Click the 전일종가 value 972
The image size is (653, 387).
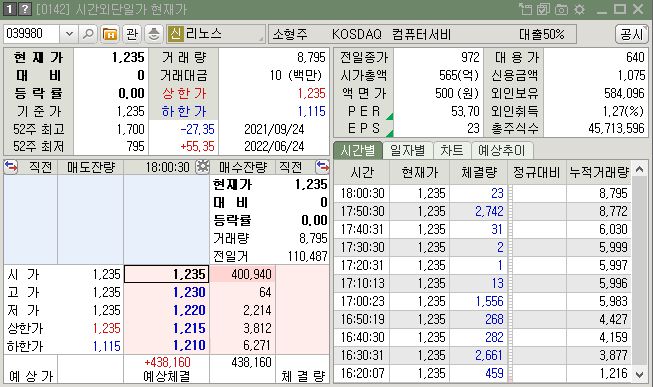coord(470,57)
